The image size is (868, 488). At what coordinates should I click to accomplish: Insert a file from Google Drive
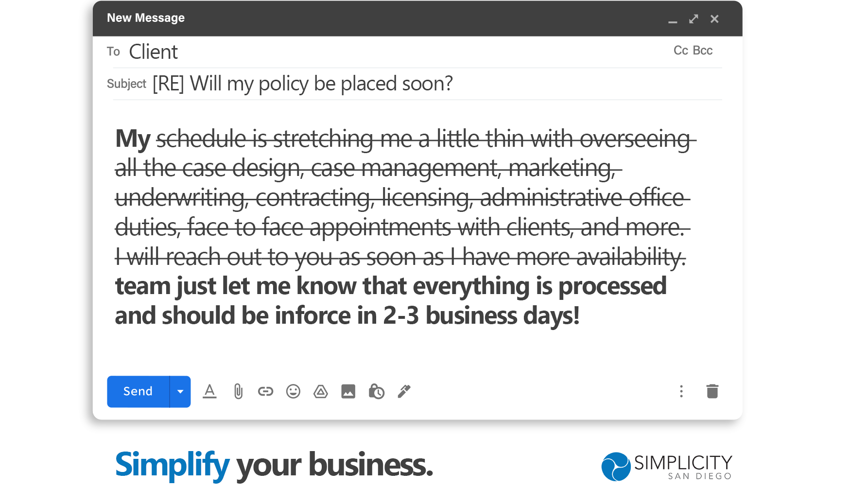point(321,391)
